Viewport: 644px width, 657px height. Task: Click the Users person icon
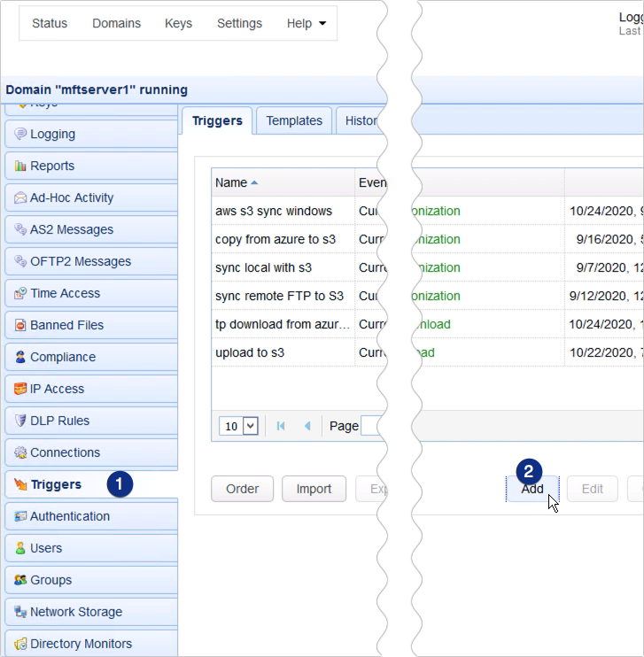(20, 547)
